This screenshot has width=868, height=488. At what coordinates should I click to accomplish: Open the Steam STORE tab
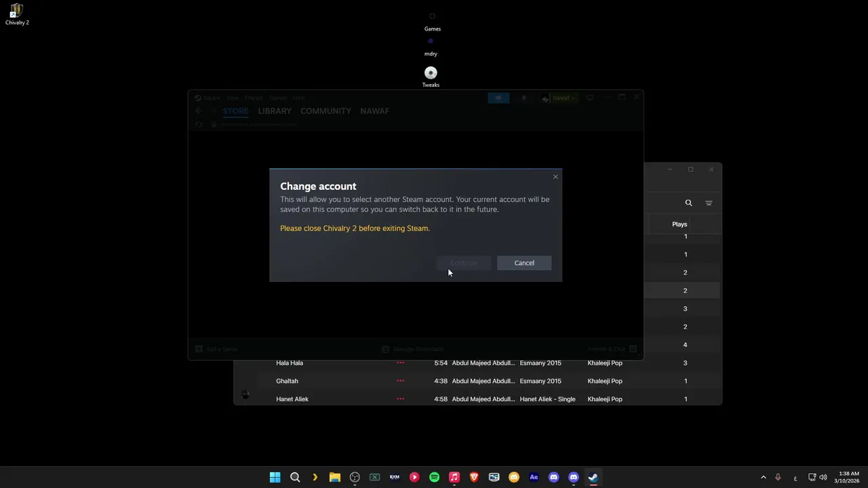(235, 111)
